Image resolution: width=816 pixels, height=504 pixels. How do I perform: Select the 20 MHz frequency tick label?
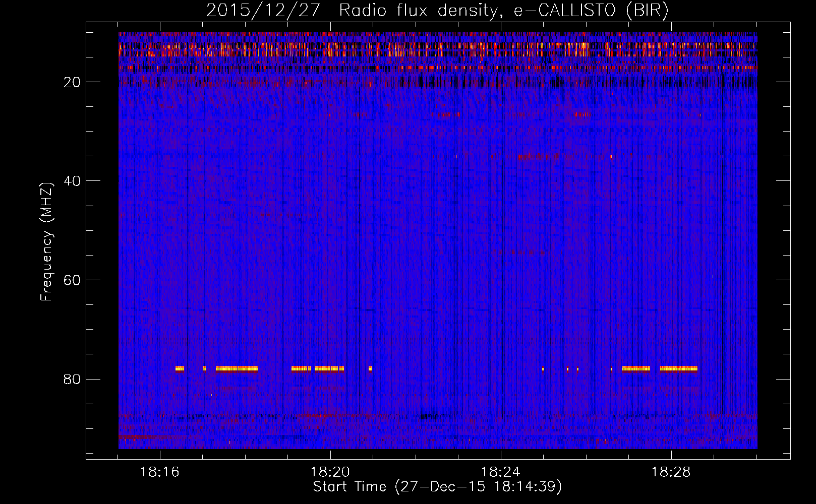72,82
